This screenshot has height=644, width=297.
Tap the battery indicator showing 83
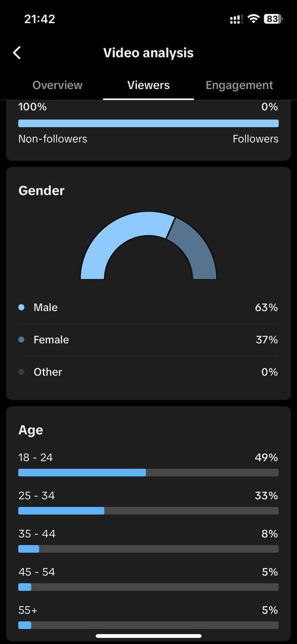tap(273, 19)
